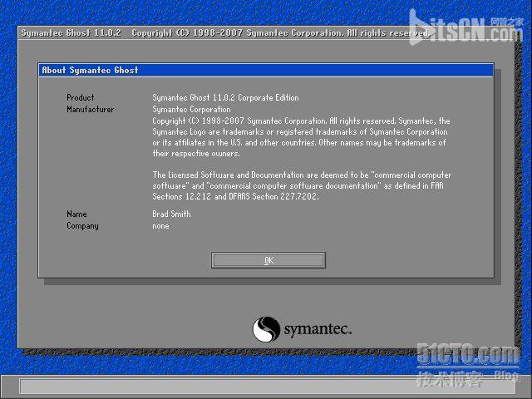This screenshot has height=399, width=532.
Task: Click the 'Manufacturer' label
Action: click(91, 109)
